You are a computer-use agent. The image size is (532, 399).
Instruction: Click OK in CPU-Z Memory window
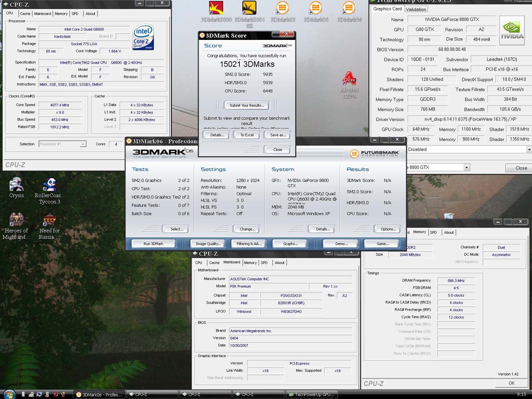(512, 383)
